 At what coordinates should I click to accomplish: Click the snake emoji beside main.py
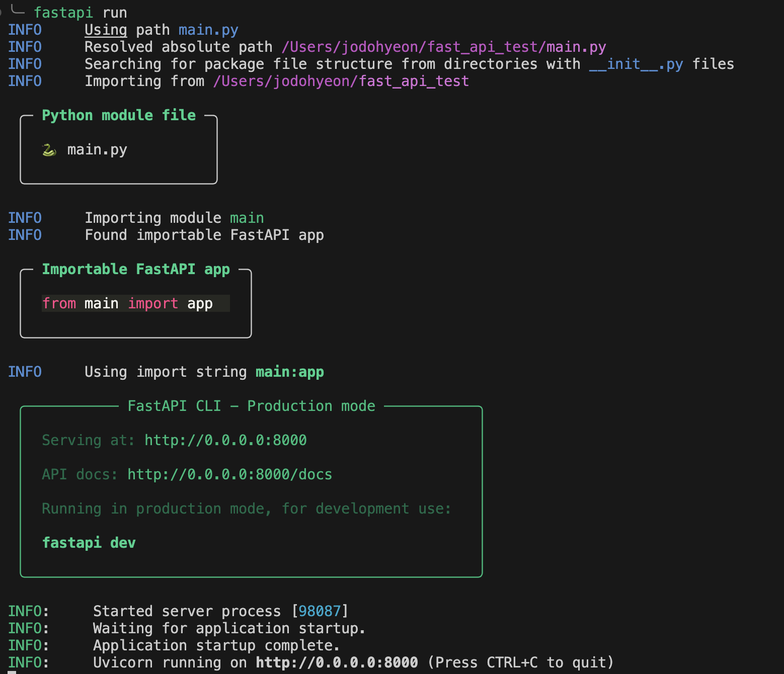(49, 150)
